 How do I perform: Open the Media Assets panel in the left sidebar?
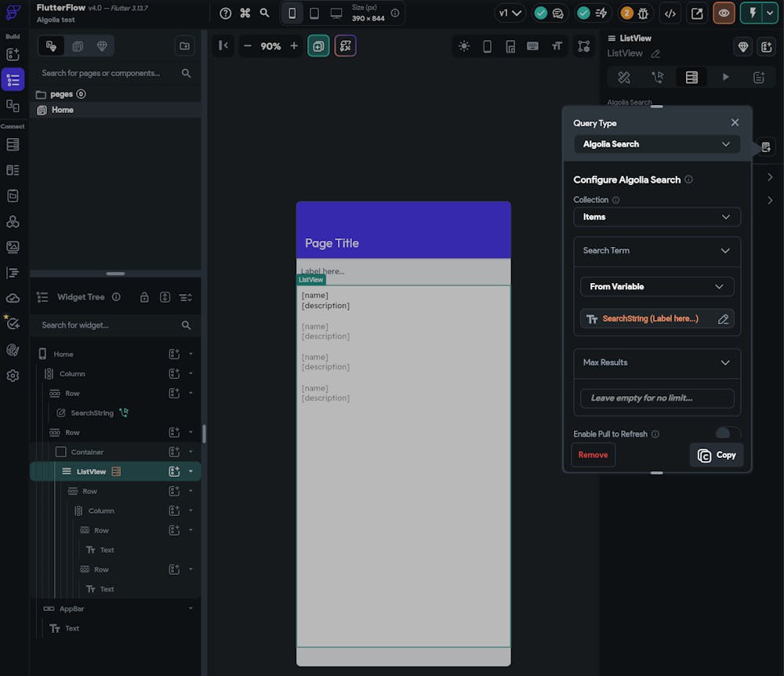(x=12, y=247)
